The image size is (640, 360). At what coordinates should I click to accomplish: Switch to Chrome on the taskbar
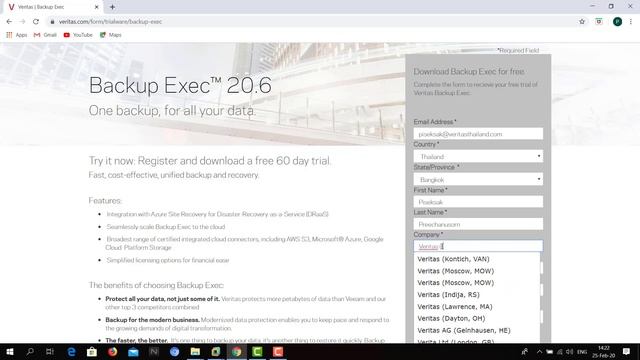click(x=236, y=351)
